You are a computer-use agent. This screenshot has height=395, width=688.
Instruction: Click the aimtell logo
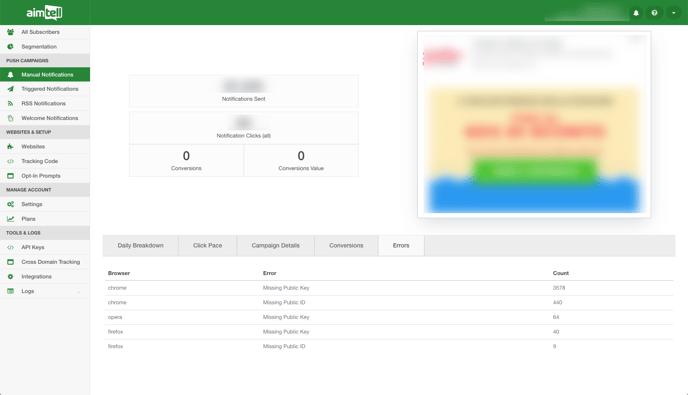point(44,12)
